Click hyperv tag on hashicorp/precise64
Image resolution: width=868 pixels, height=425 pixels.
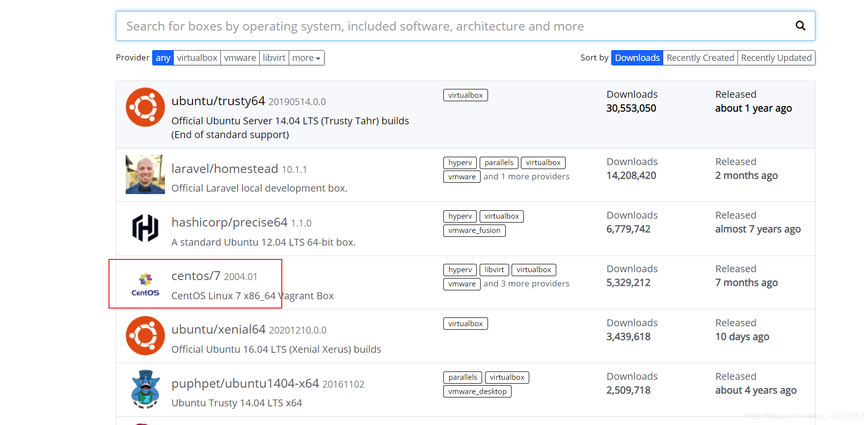coord(460,216)
